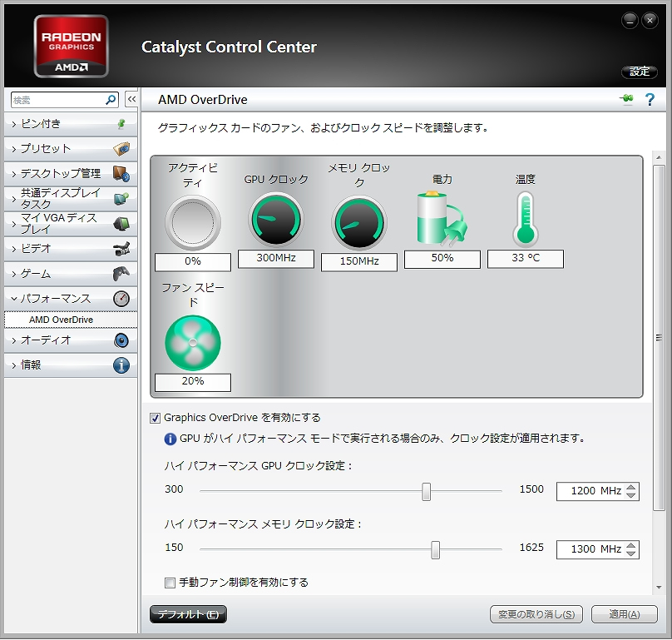This screenshot has height=640, width=672.
Task: Click the デフォルト(E) button
Action: tap(188, 614)
